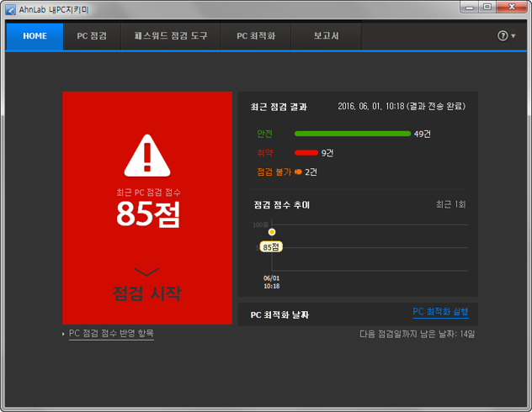
Task: Click the PC 최적화 실행 link
Action: point(440,312)
